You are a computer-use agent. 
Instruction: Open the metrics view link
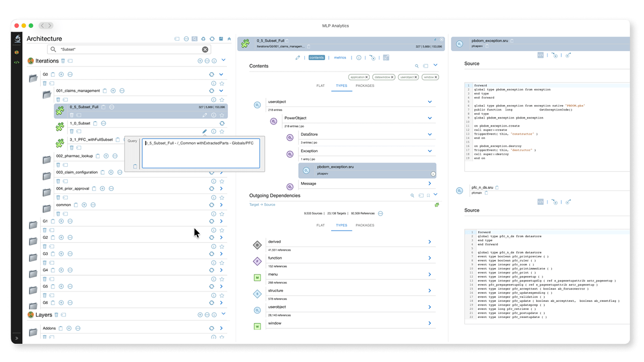pos(340,57)
